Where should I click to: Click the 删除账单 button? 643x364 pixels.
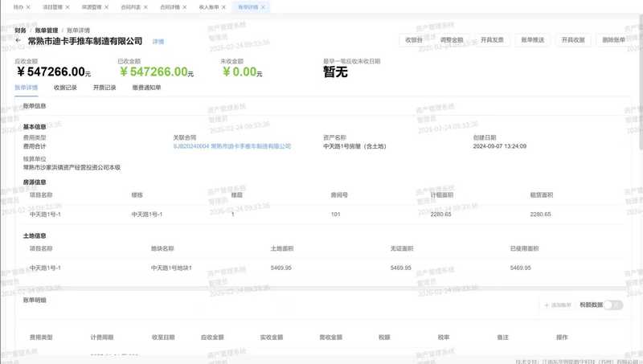[613, 39]
